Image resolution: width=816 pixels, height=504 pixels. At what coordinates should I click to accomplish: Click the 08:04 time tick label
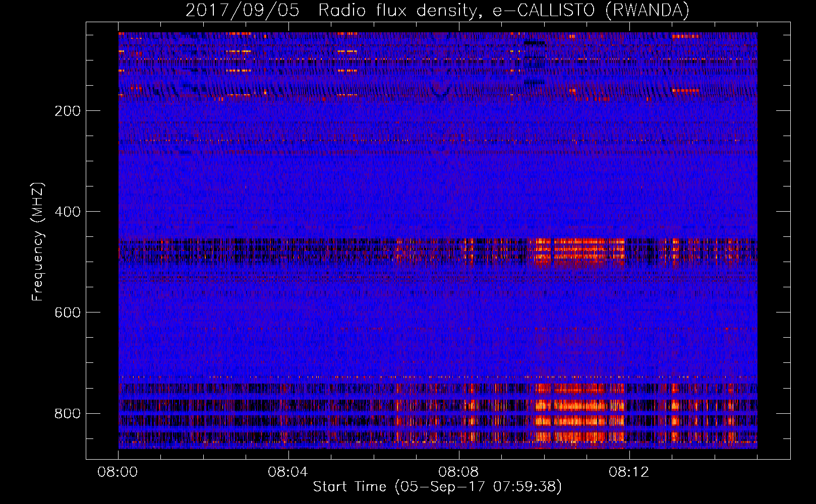pos(288,472)
